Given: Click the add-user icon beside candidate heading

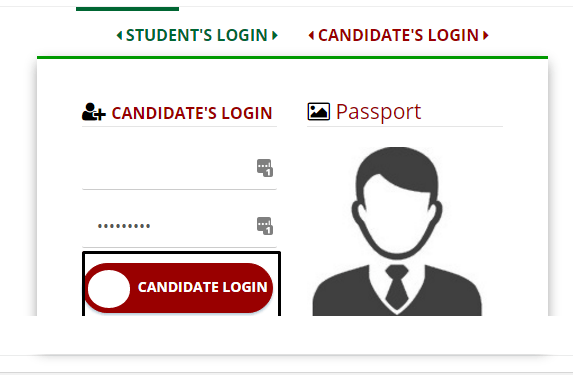Looking at the screenshot, I should [94, 112].
